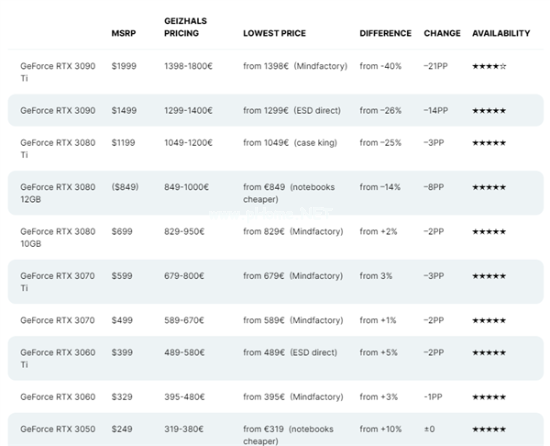Click the RTX 3080 Ti availability stars
This screenshot has width=550, height=446.
pos(489,143)
